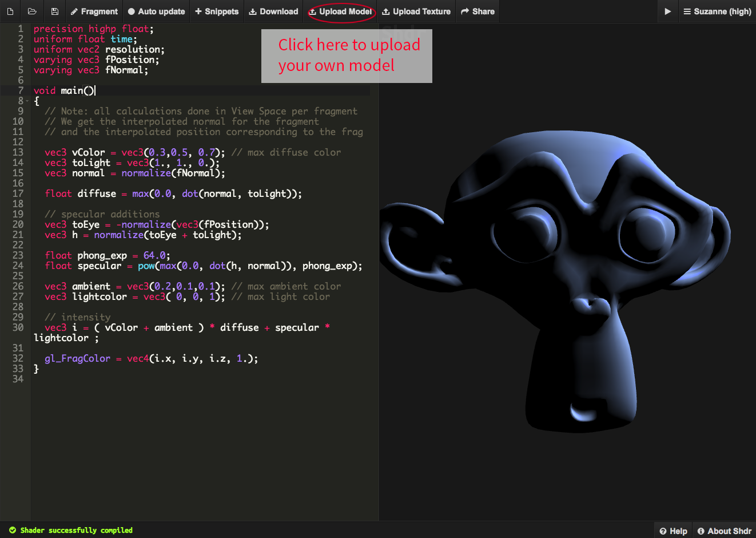756x538 pixels.
Task: Click the Share button
Action: coord(478,11)
